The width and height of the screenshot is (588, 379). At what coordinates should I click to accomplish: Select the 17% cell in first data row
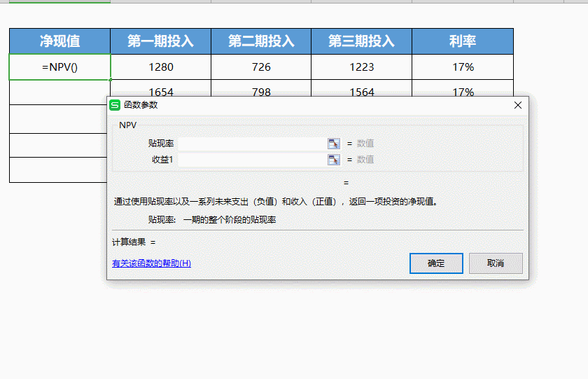tap(463, 67)
